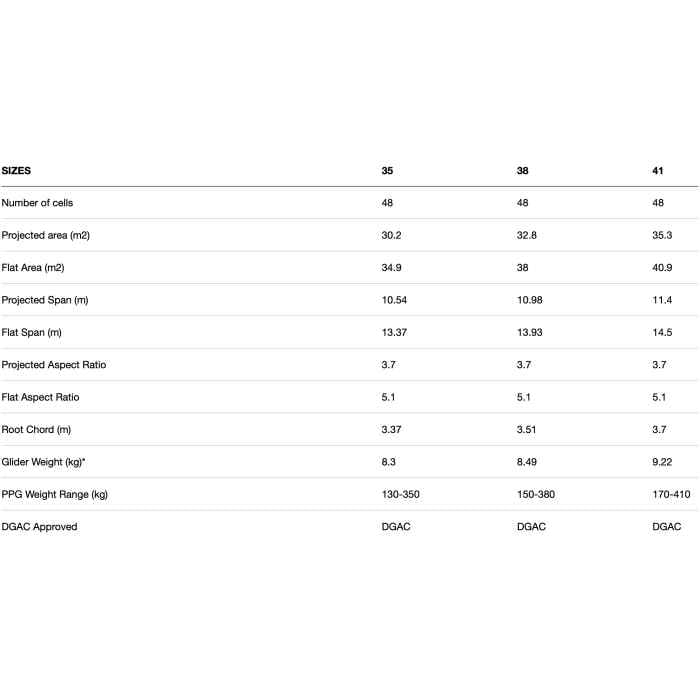Select the size 41 column header
700x700 pixels.
[658, 171]
